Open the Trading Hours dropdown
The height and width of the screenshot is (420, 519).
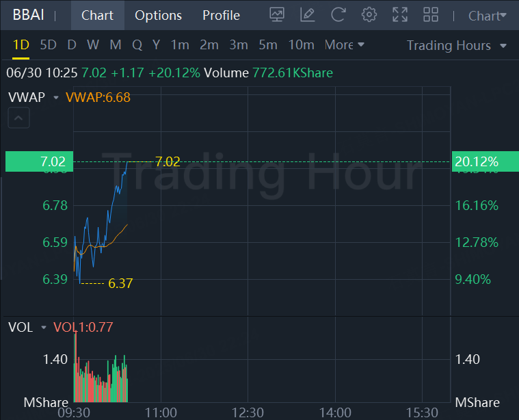tap(456, 46)
